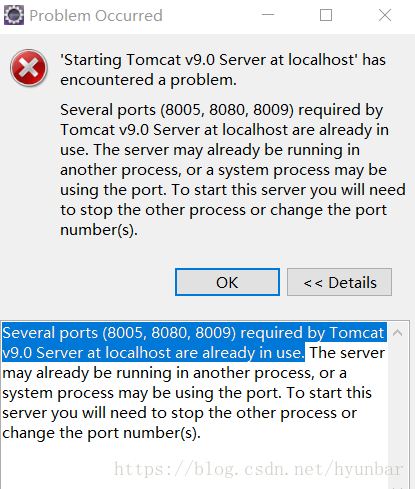Click the 'encountered a problem.' headline text
The height and width of the screenshot is (489, 415).
(148, 80)
